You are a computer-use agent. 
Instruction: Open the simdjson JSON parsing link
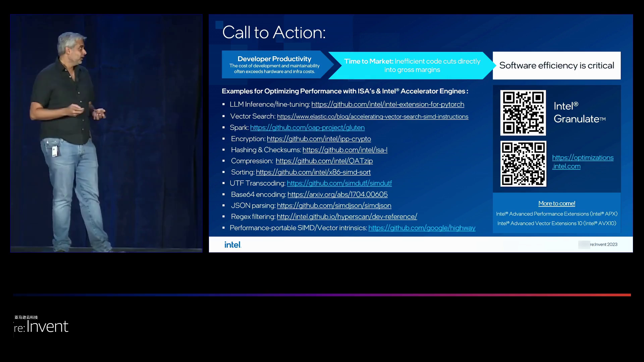[x=334, y=205]
